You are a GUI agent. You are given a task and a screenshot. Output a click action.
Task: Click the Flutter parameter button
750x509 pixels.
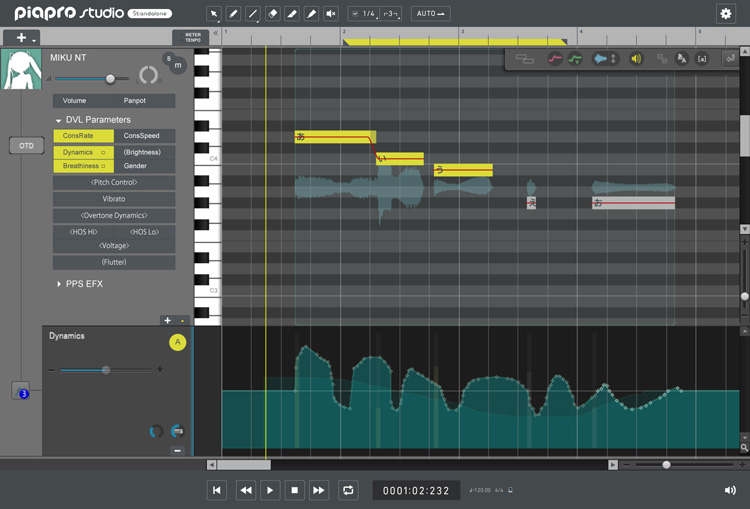[114, 262]
